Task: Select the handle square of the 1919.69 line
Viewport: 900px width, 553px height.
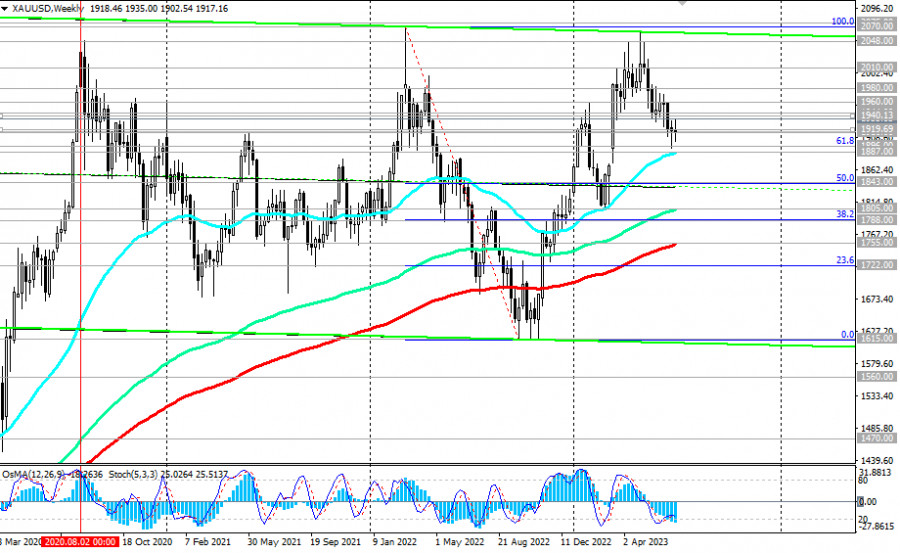Action: click(x=854, y=130)
